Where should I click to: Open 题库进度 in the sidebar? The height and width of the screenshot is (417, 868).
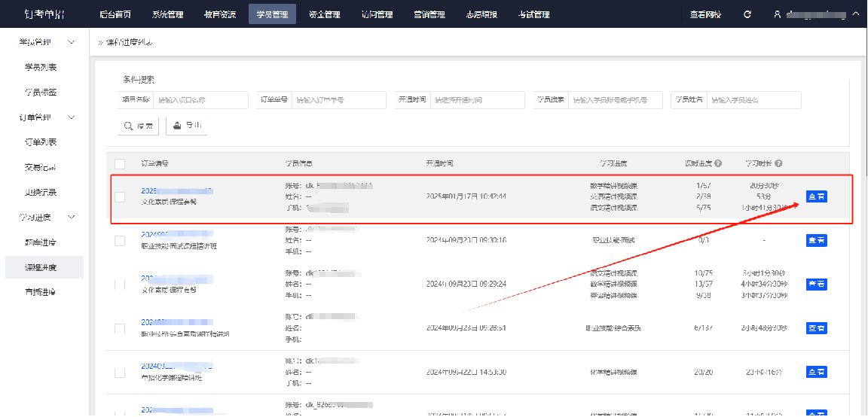(x=41, y=242)
